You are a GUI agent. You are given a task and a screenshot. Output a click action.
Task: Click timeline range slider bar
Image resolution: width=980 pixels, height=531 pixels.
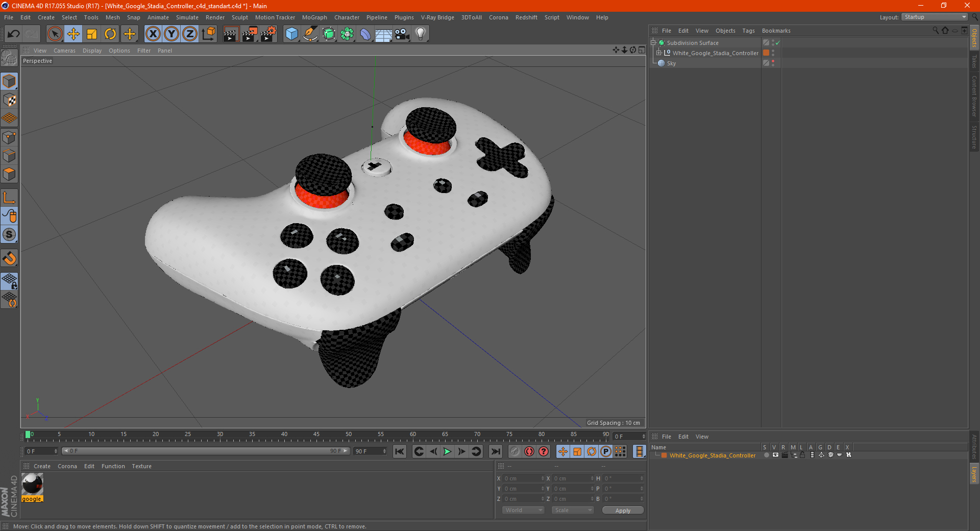click(x=206, y=451)
